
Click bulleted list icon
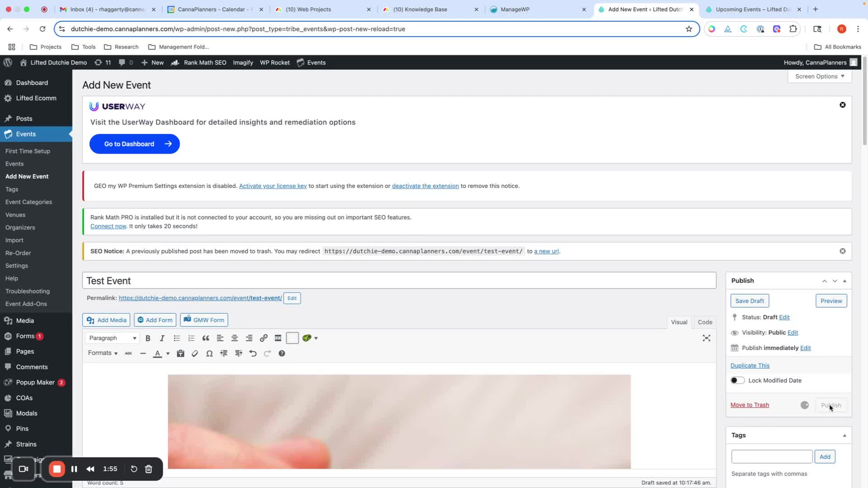[x=177, y=338]
